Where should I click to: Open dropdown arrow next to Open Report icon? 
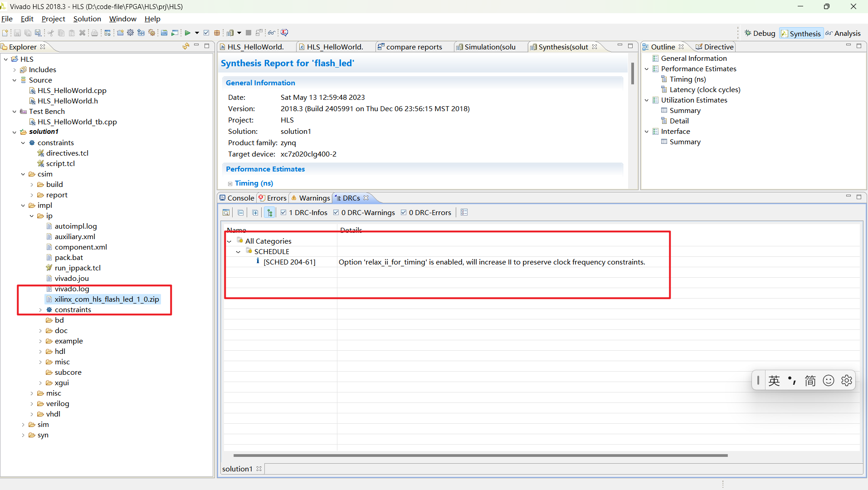coord(239,33)
